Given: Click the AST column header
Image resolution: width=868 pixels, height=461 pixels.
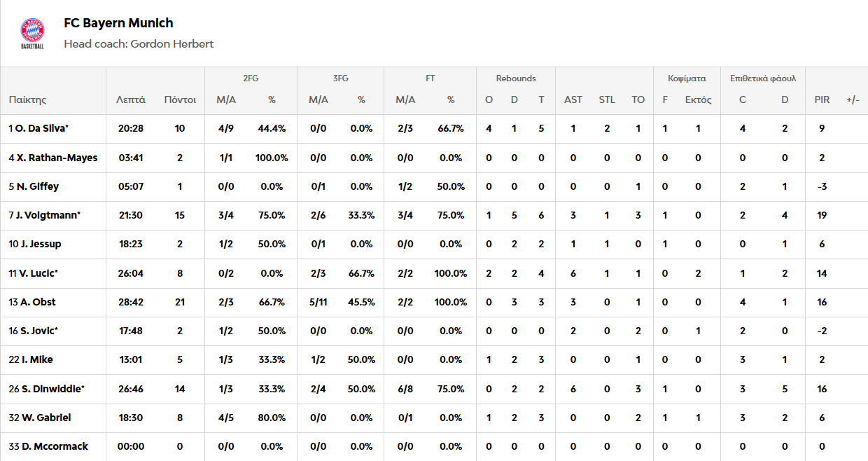Looking at the screenshot, I should pyautogui.click(x=573, y=100).
